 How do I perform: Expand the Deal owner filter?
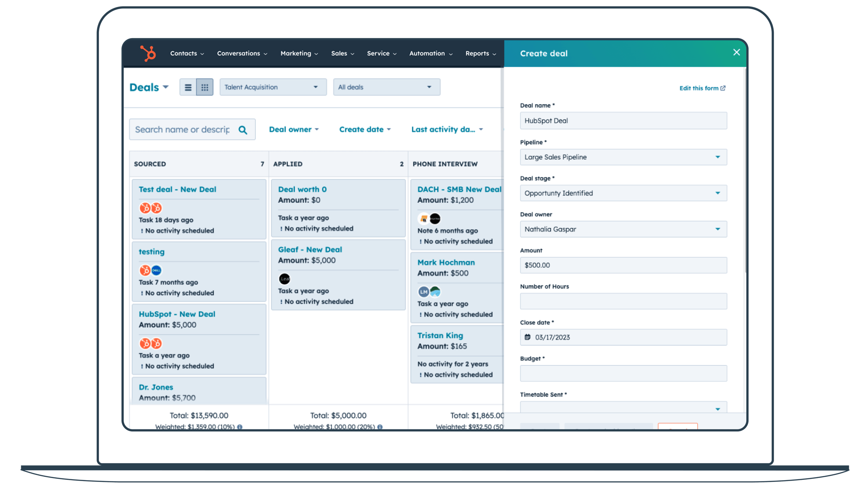pyautogui.click(x=294, y=129)
